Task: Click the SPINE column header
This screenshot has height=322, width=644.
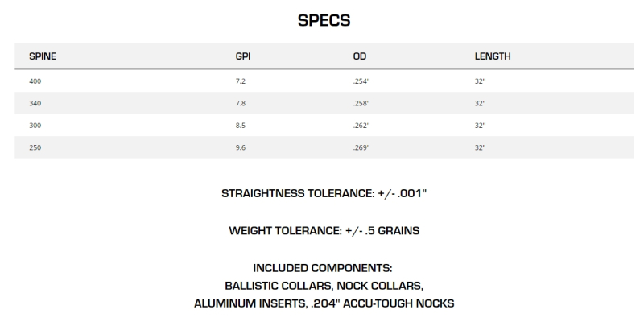Action: [x=42, y=56]
